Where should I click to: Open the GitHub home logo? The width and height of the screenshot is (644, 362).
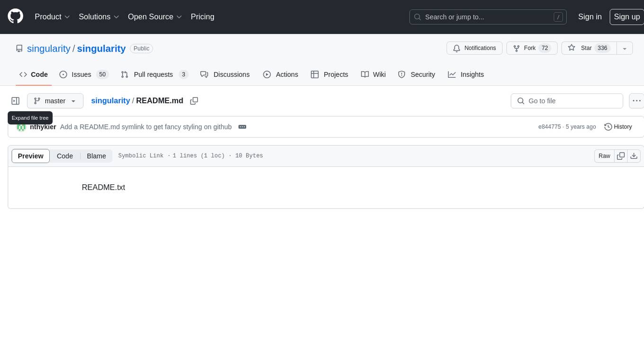click(16, 17)
